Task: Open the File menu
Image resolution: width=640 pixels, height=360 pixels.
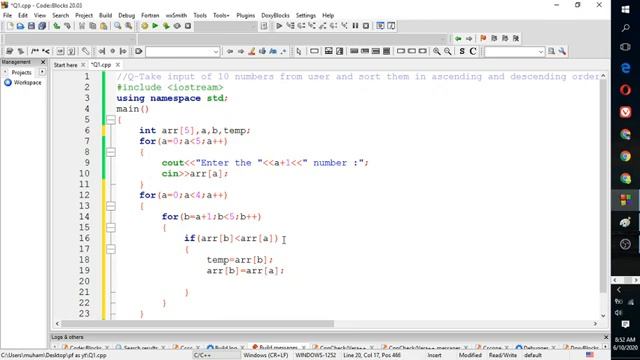Action: point(7,16)
